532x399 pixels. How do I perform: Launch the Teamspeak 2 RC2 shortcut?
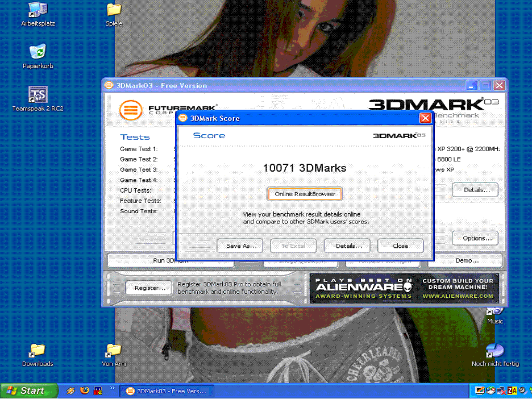38,99
